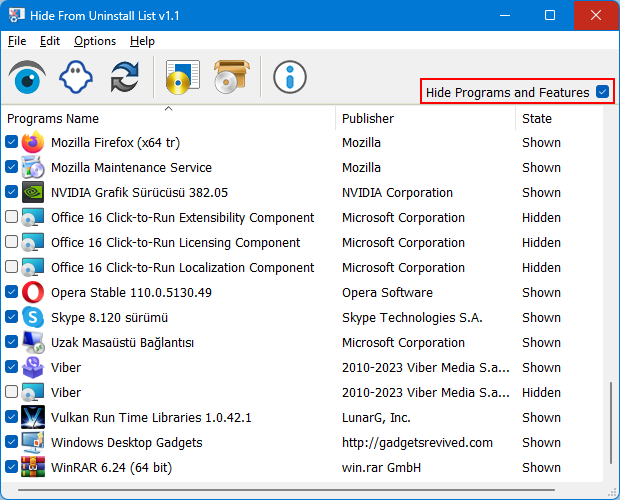Click the blue info icon
620x500 pixels.
point(290,76)
